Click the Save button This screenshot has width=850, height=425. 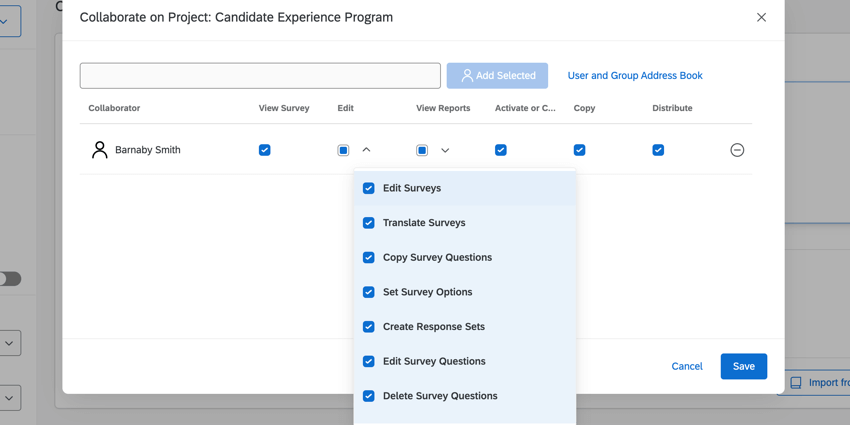pos(743,366)
